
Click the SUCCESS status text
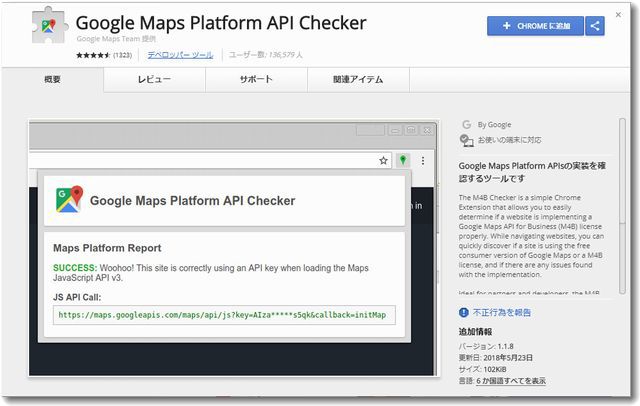coord(74,268)
